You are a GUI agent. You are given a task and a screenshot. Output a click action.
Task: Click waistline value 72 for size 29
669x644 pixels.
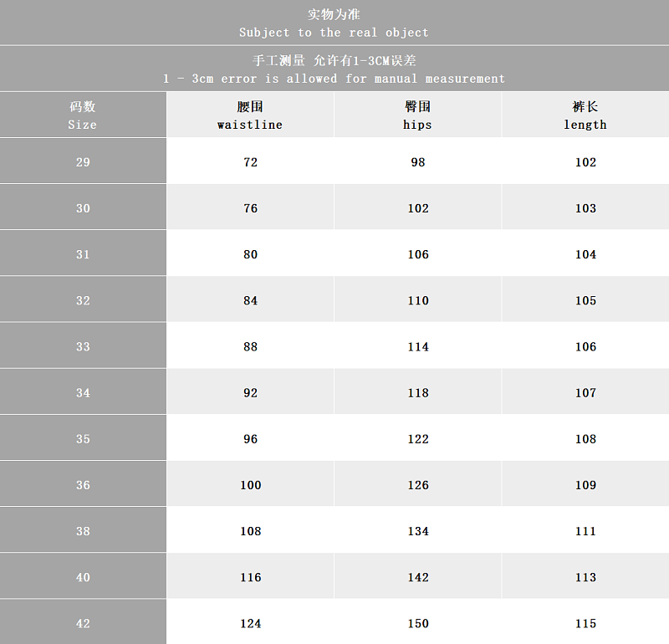pyautogui.click(x=250, y=161)
